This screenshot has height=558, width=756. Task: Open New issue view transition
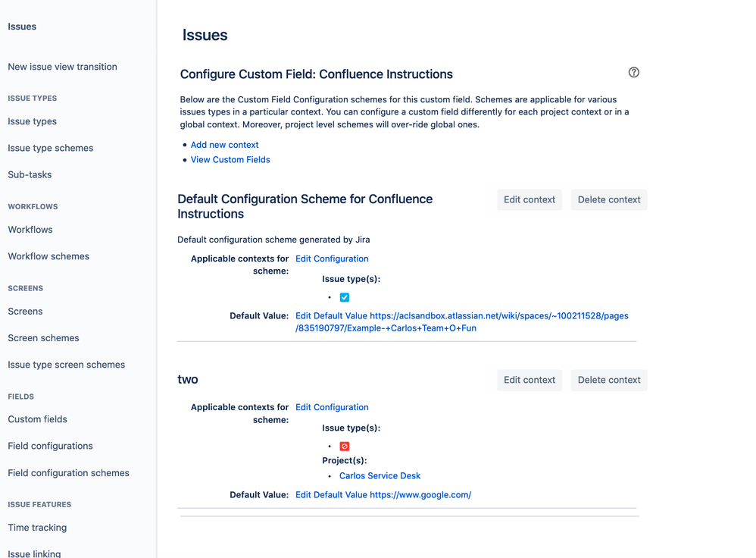[63, 67]
